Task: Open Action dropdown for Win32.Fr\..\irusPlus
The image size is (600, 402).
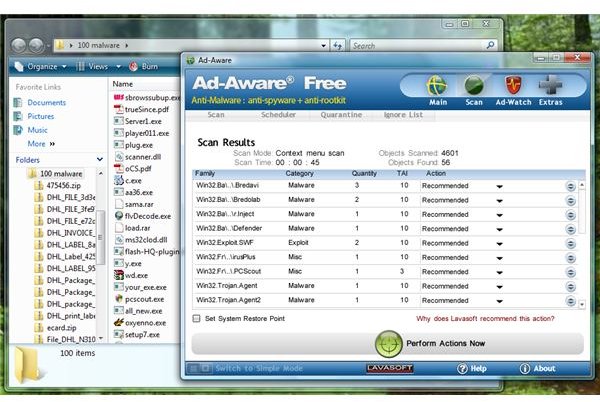Action: (499, 258)
